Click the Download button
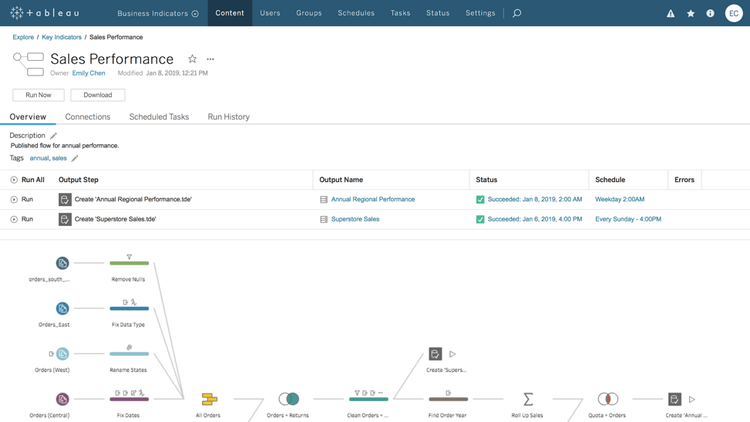 (x=98, y=95)
